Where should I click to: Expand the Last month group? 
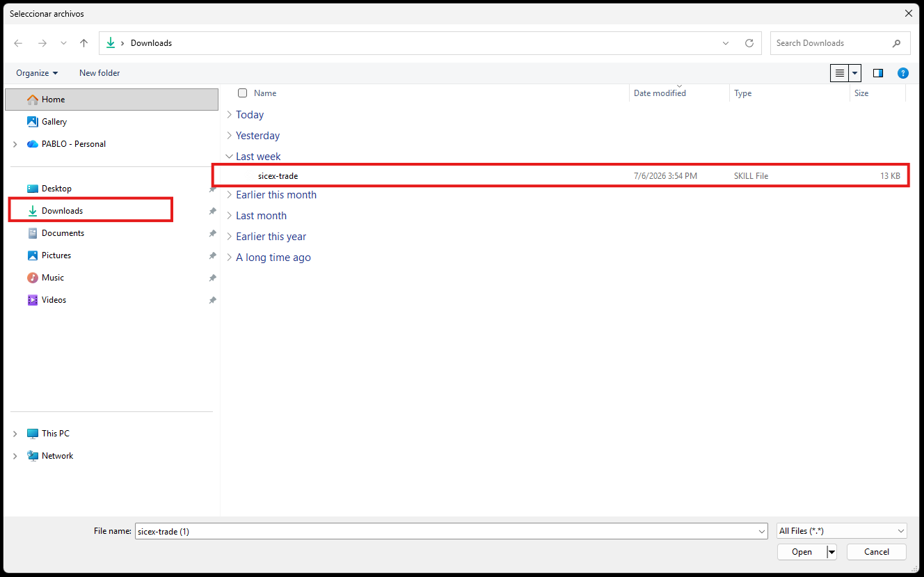(x=230, y=216)
